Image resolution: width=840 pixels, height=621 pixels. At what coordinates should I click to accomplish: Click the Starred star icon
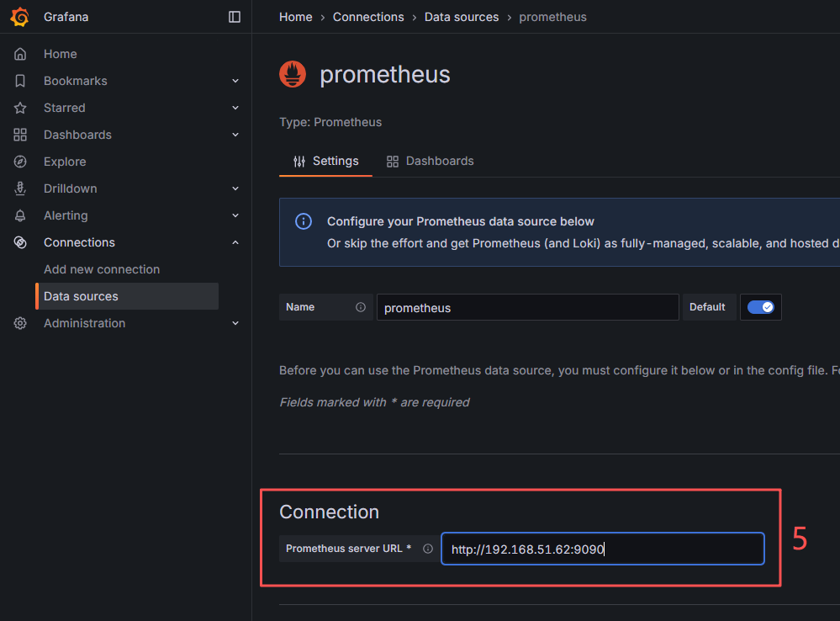pyautogui.click(x=20, y=108)
